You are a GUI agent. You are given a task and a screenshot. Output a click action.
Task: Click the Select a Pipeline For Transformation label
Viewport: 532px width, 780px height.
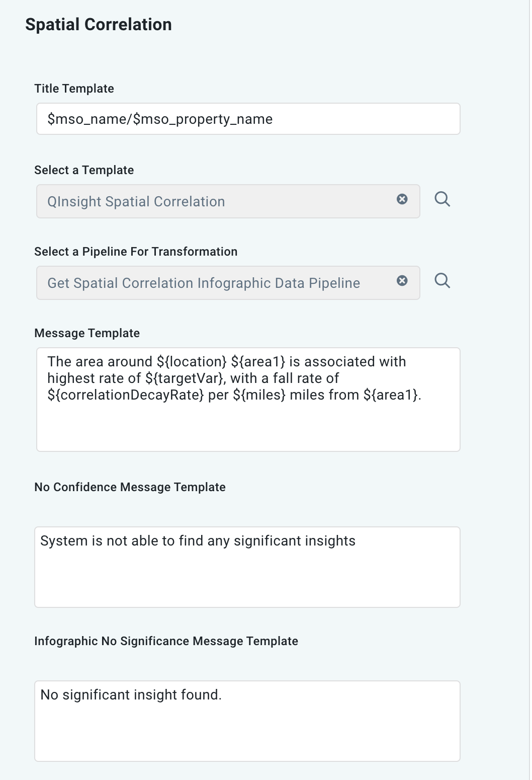[136, 251]
